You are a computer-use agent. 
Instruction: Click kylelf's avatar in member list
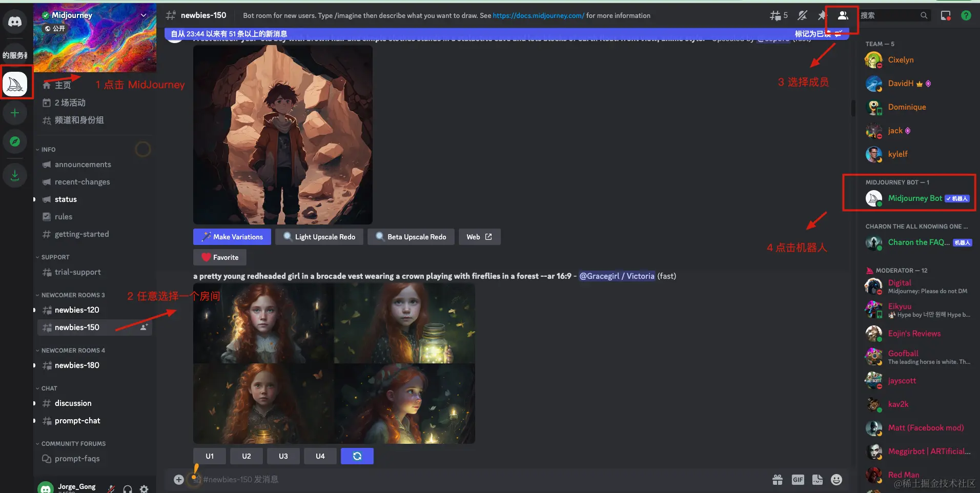[x=874, y=154]
